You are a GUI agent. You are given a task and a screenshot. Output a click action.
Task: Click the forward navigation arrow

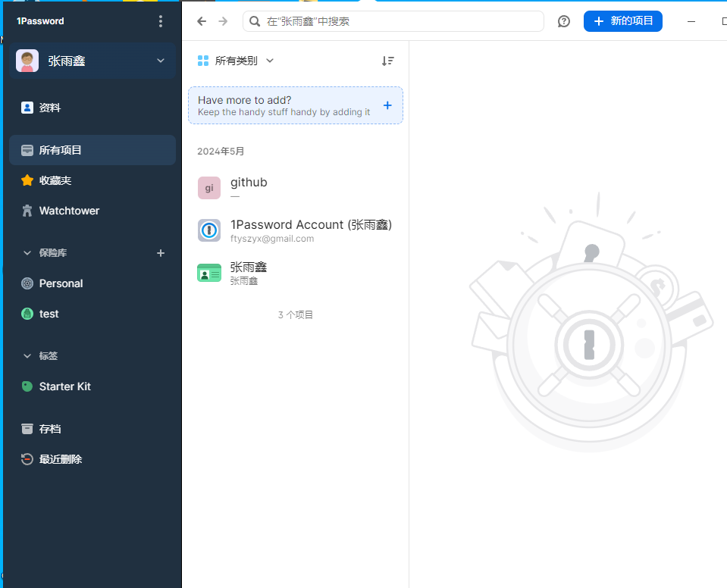pyautogui.click(x=223, y=21)
